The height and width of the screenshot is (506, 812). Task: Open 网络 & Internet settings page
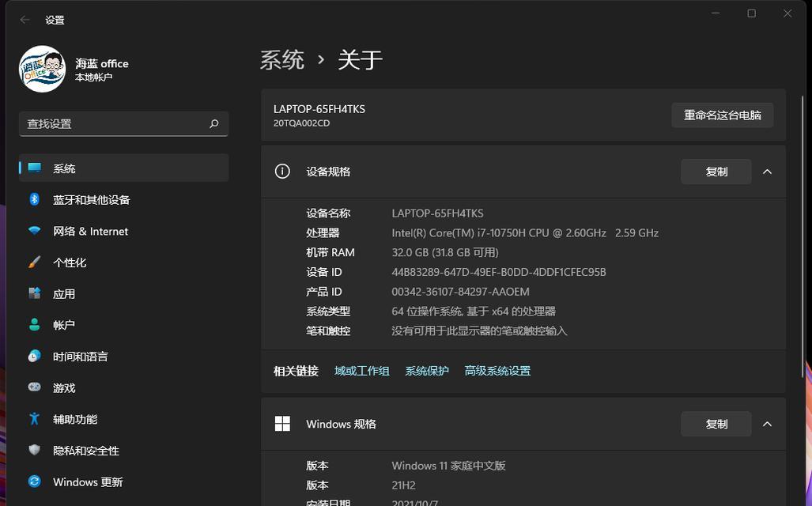click(90, 232)
